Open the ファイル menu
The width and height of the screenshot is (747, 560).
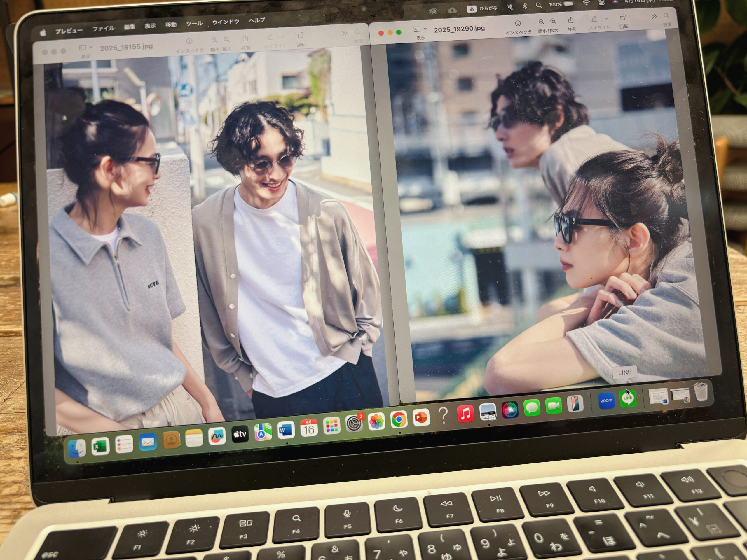pyautogui.click(x=103, y=28)
